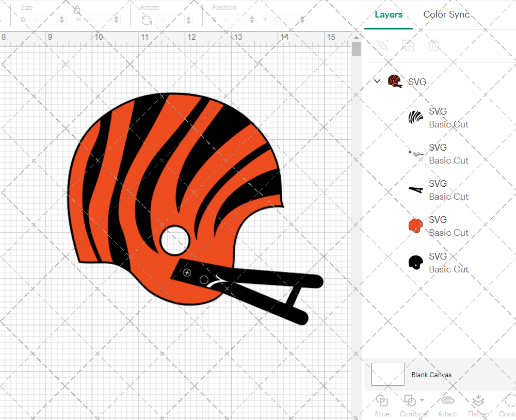516x420 pixels.
Task: Click the width stepper arrows
Action: [62, 20]
